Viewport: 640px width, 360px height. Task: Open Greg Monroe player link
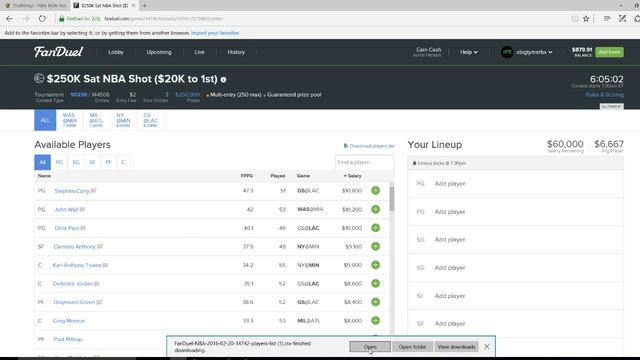(69, 321)
